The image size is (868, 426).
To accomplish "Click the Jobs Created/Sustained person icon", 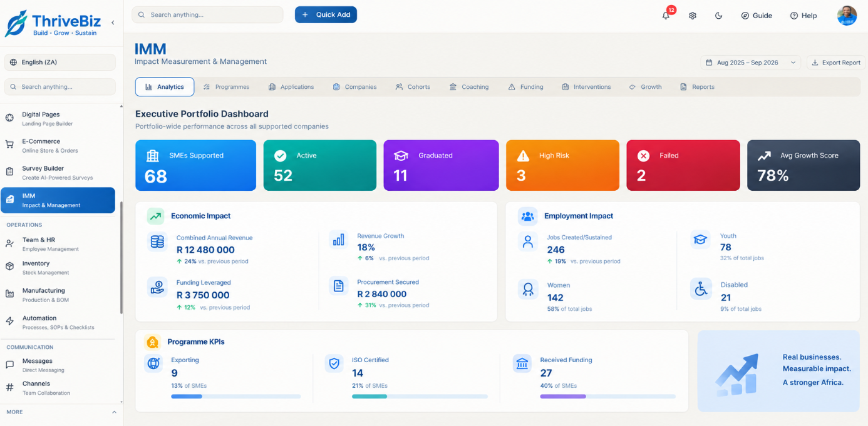I will pos(528,241).
